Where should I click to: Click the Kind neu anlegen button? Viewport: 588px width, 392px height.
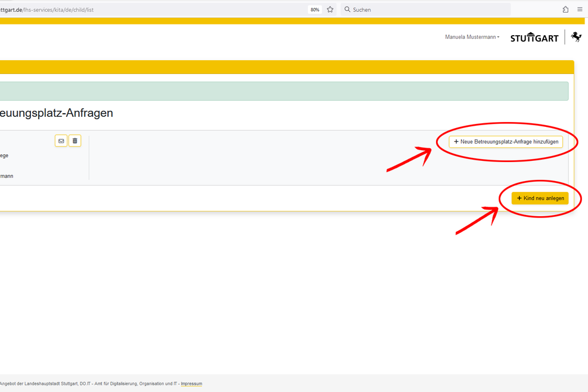pos(540,198)
